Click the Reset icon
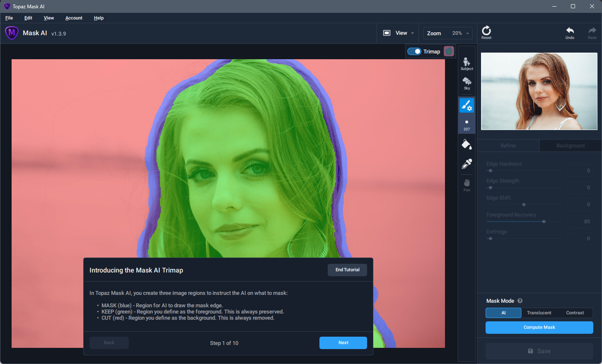602x364 pixels. [486, 33]
